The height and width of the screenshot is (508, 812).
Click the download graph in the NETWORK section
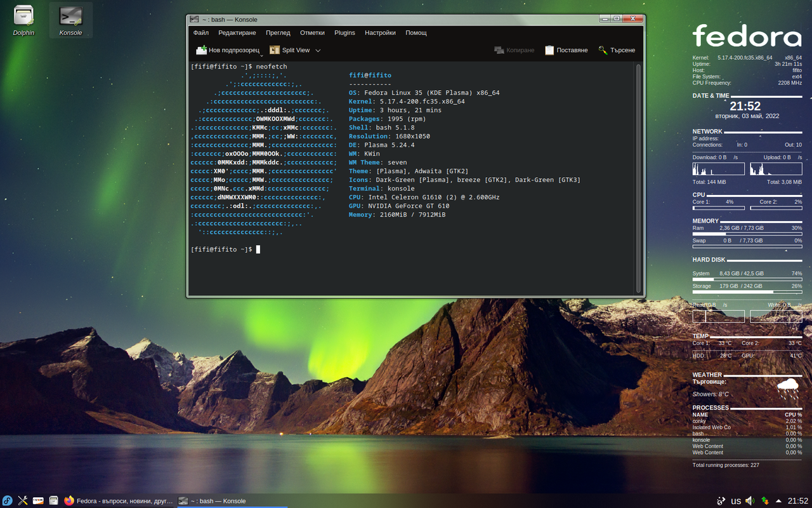(x=718, y=169)
